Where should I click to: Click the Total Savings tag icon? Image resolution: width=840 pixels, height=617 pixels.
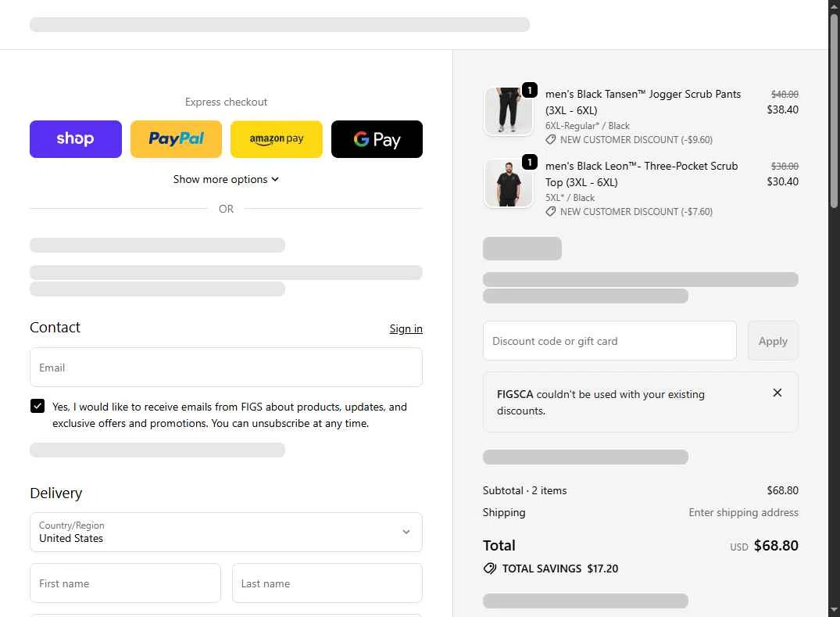coord(490,569)
